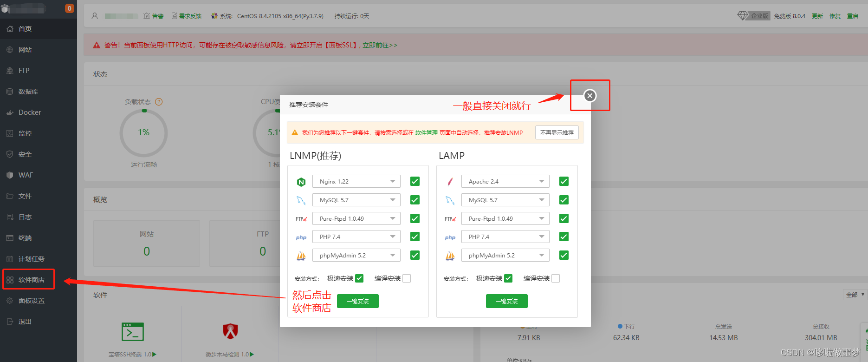
Task: Expand LAMP PHP 7.4 version dropdown
Action: (505, 237)
